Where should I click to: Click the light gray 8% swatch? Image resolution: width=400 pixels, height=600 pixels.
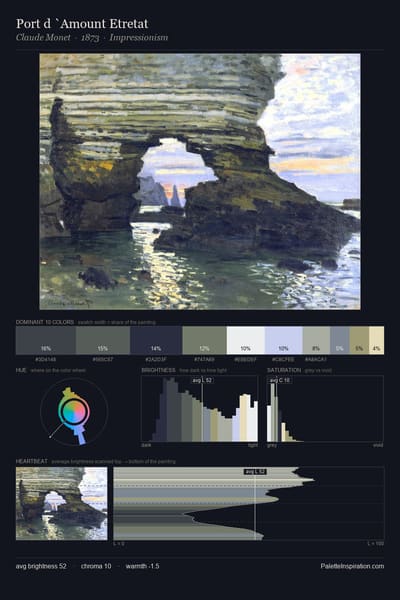point(316,340)
